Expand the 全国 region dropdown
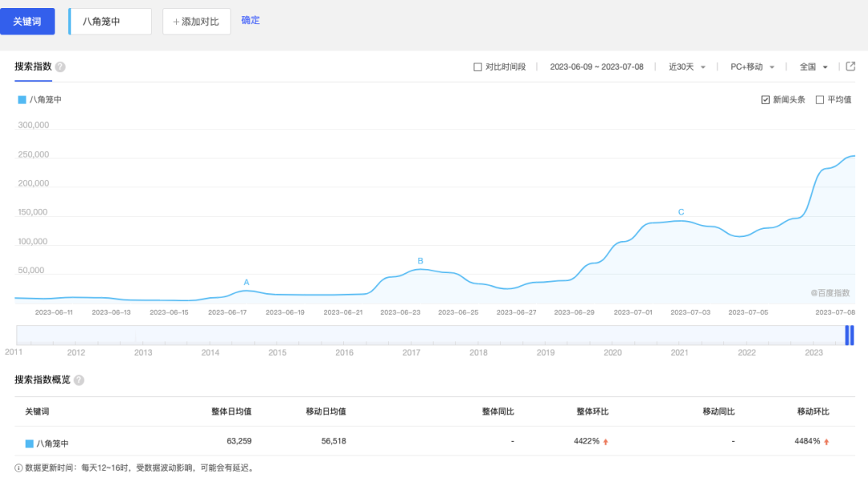 pyautogui.click(x=813, y=67)
